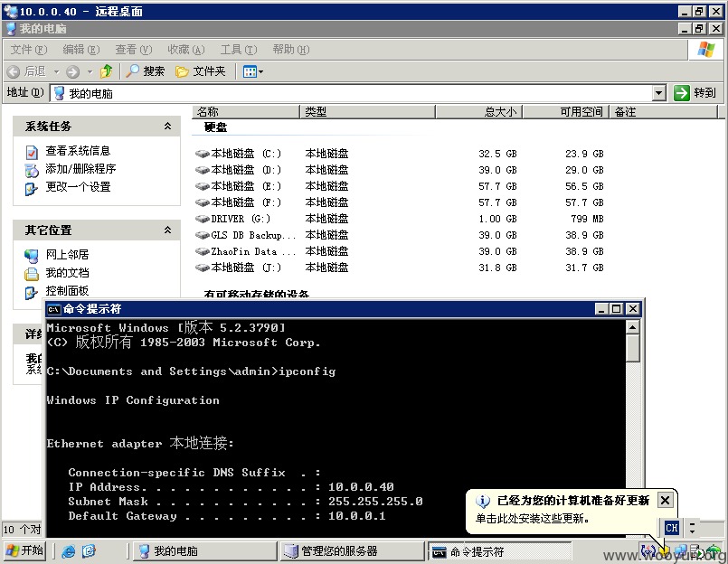Select local disk (E:) drive icon
This screenshot has width=728, height=564.
(x=202, y=186)
